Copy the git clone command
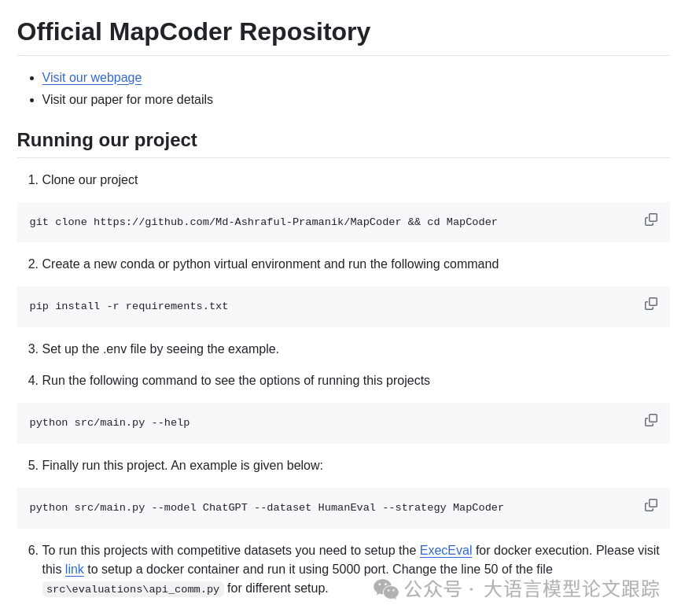The width and height of the screenshot is (681, 616). pyautogui.click(x=651, y=219)
